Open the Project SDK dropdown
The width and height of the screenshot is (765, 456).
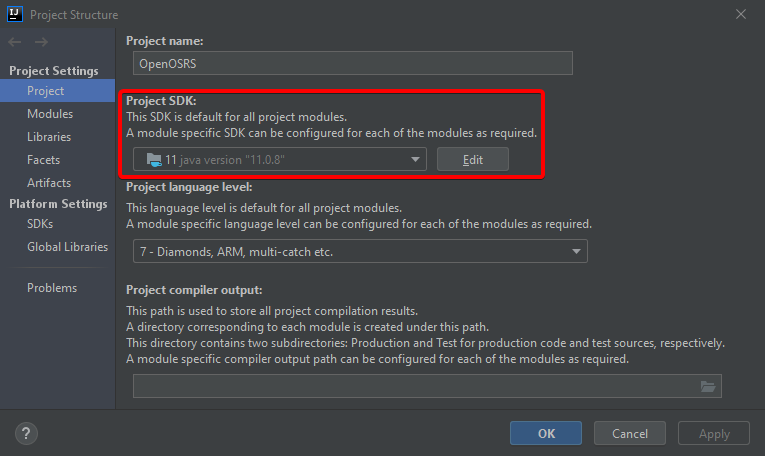(x=280, y=159)
